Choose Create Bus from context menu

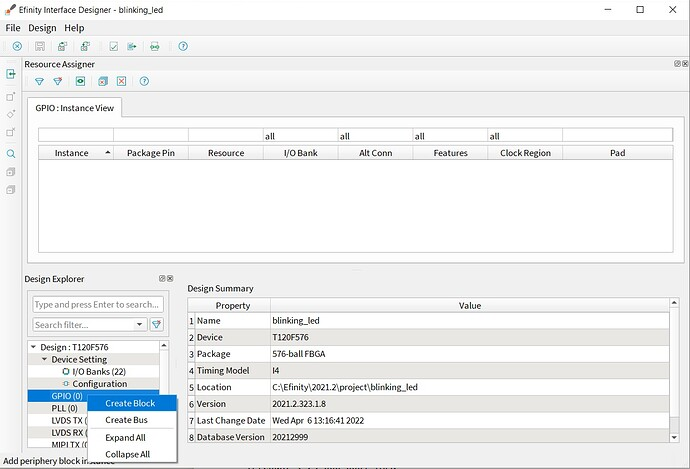point(126,420)
